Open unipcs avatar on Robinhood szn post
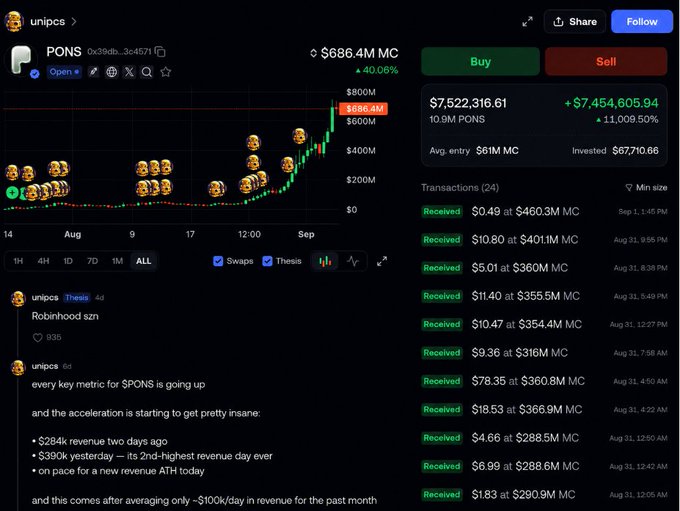The height and width of the screenshot is (511, 680). coord(18,298)
